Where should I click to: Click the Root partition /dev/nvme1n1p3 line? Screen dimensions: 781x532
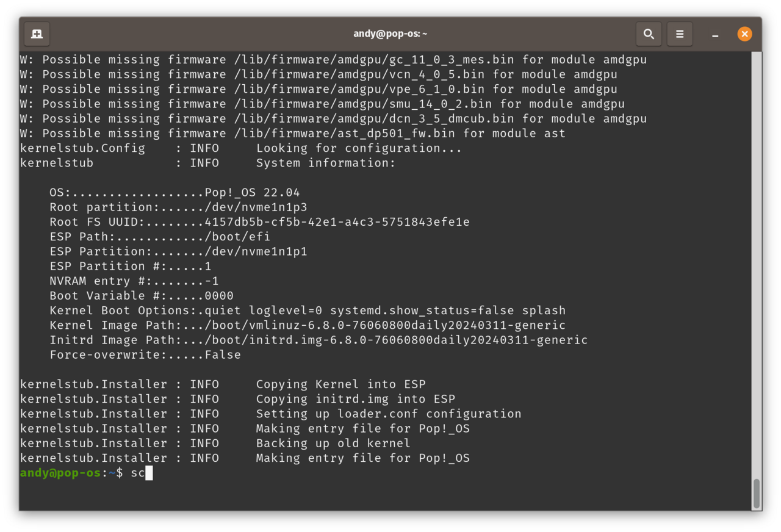coord(178,207)
